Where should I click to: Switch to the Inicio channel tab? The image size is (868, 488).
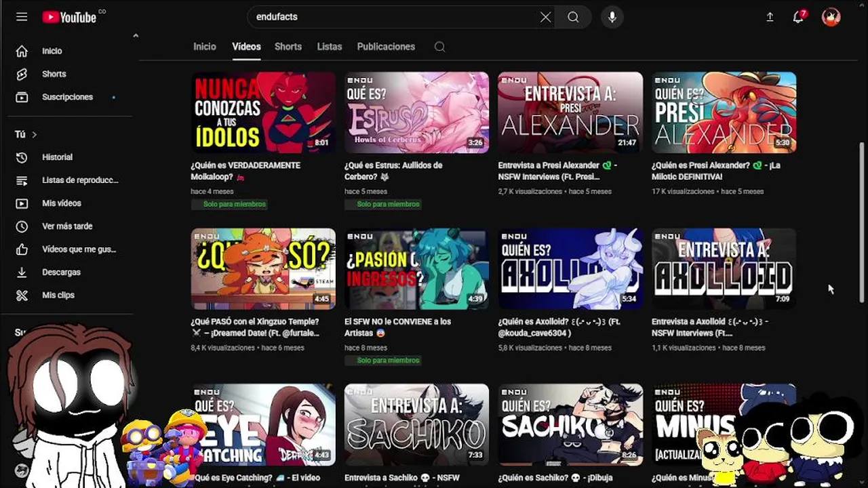coord(204,47)
